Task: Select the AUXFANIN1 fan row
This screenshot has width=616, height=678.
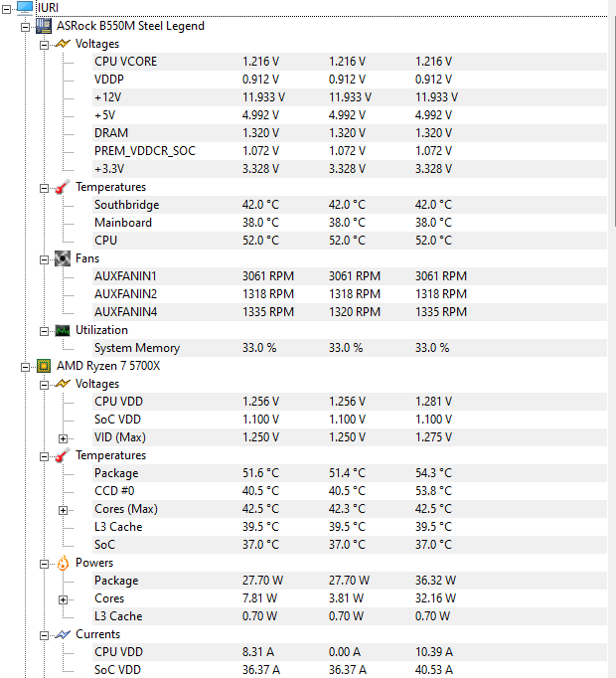Action: (350, 275)
